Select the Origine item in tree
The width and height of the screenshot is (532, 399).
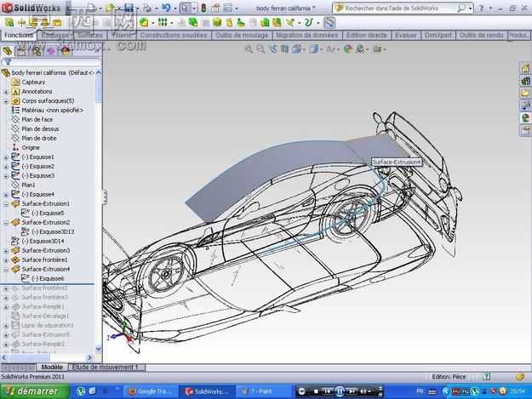[x=31, y=148]
